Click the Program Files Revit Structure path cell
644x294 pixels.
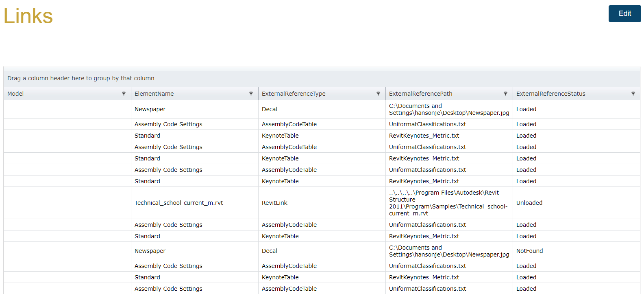448,203
